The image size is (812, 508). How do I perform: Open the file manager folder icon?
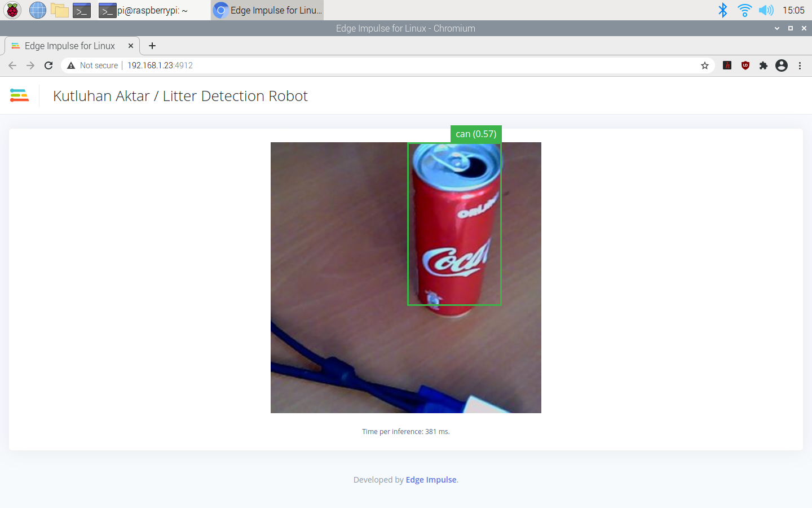(59, 10)
